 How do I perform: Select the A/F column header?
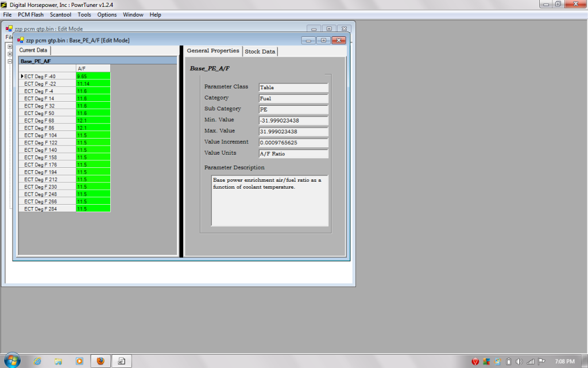93,68
